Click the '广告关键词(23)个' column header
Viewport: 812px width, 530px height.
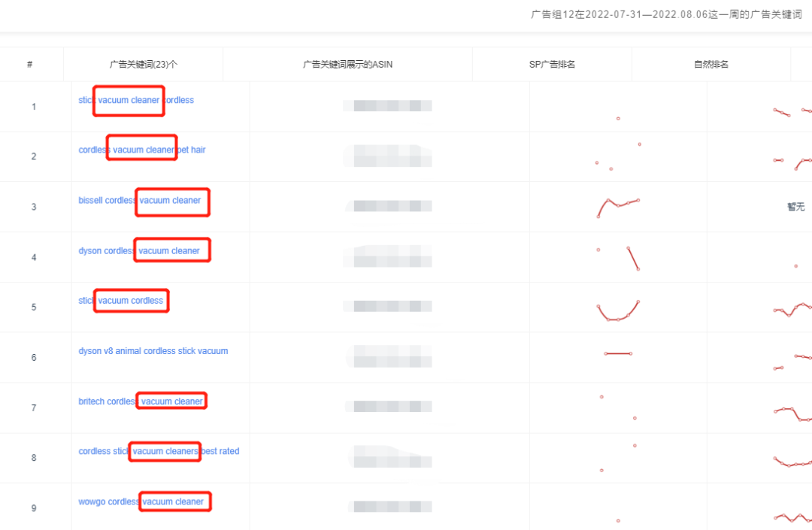tap(144, 64)
